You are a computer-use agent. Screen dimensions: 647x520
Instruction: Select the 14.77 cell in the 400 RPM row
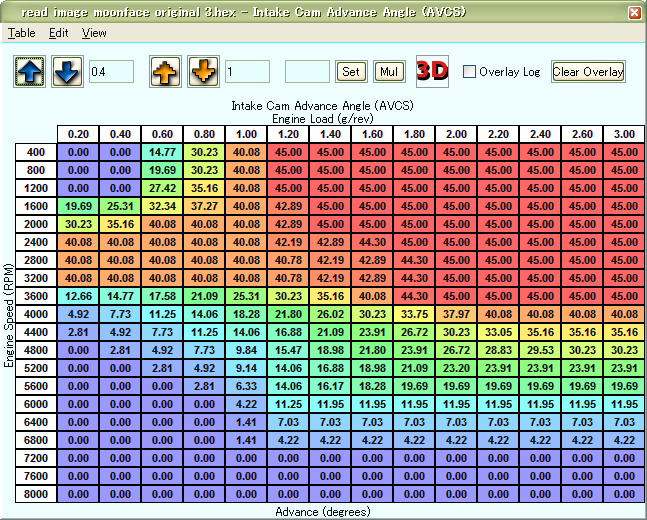click(161, 152)
